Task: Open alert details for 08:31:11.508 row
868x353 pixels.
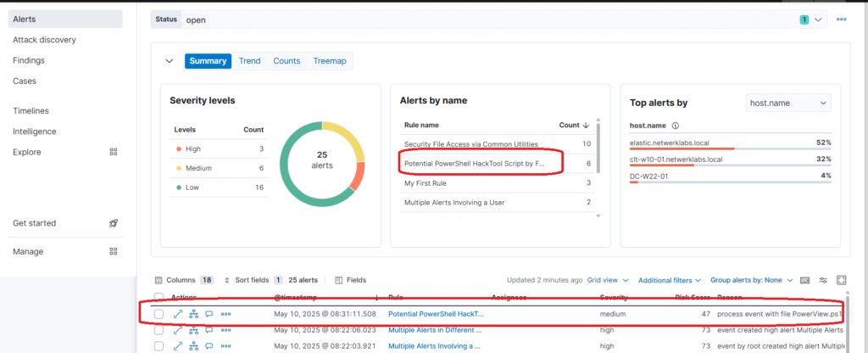Action: pyautogui.click(x=178, y=314)
